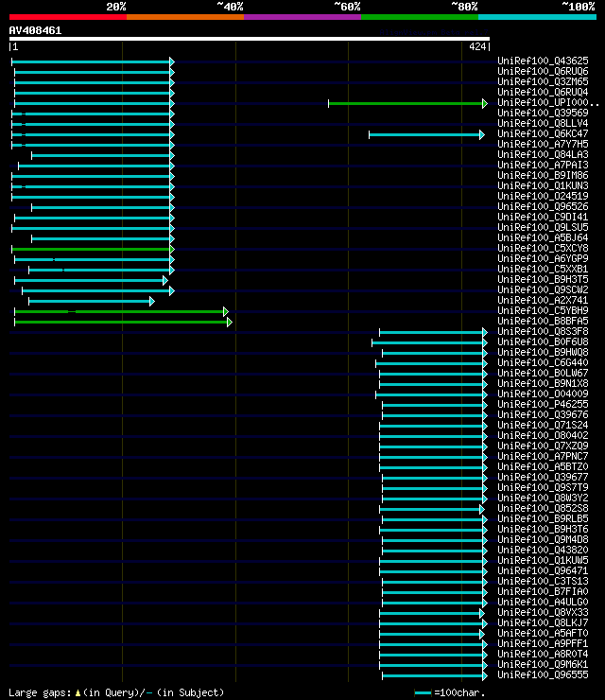This screenshot has height=700, width=605.
Task: Open hit UniRef100_A7PNC7
Action: point(543,456)
